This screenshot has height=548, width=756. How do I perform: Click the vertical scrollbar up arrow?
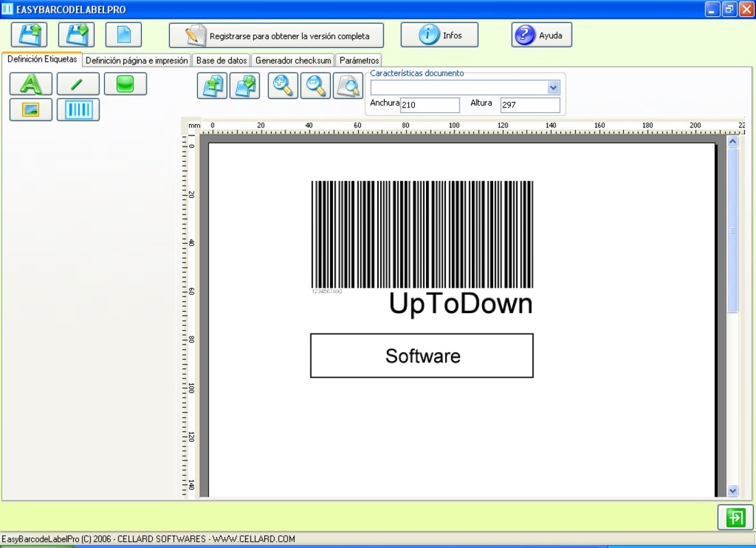coord(733,141)
